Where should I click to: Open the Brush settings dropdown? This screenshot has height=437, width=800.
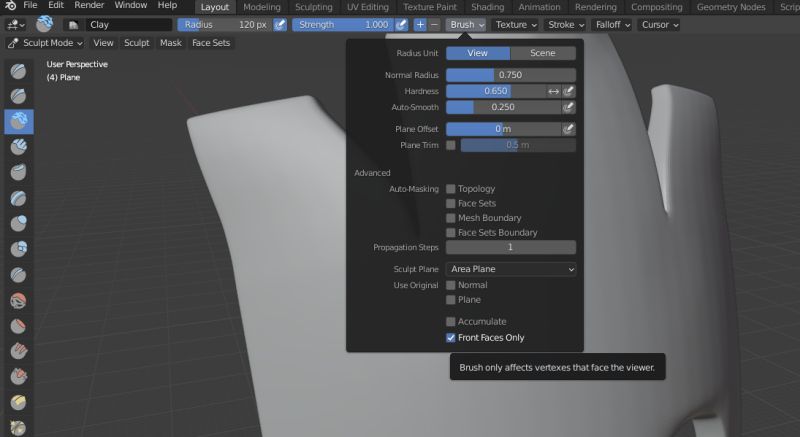(x=466, y=24)
